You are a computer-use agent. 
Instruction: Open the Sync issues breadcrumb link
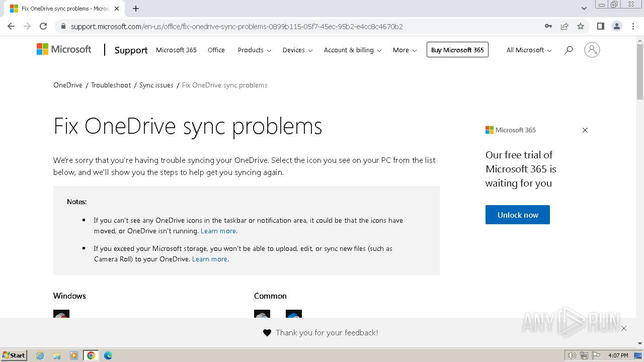156,85
